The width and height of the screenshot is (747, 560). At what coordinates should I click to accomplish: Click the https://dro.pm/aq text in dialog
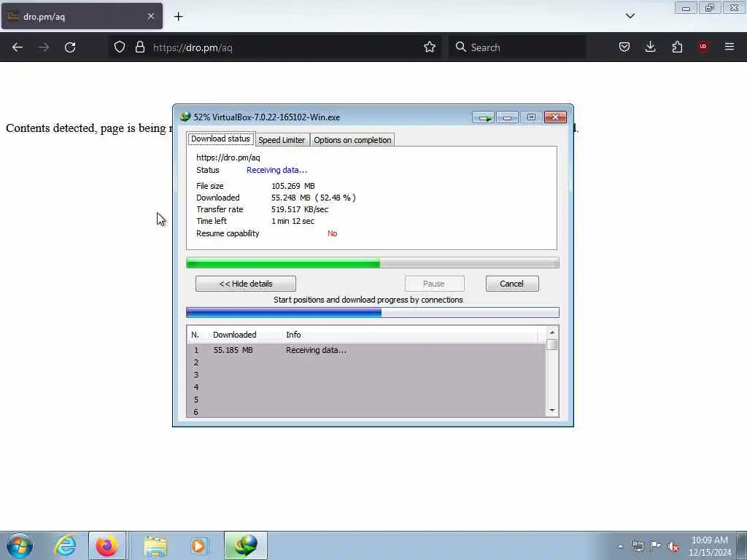coord(228,157)
